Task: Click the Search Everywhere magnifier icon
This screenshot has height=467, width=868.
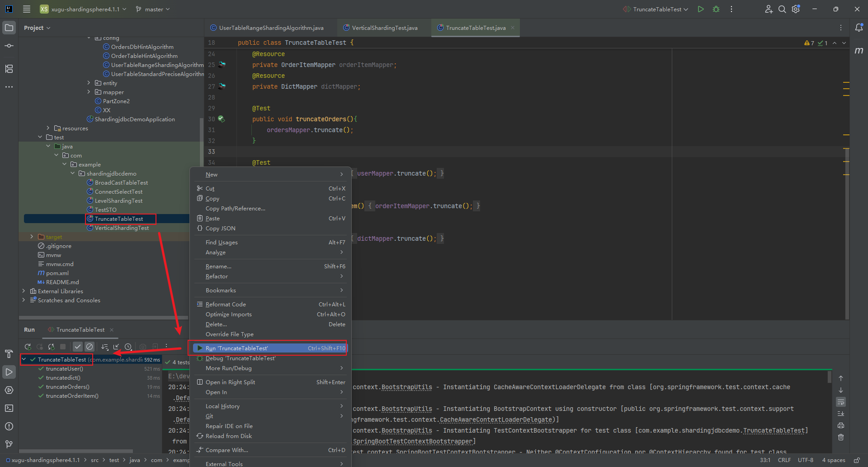Action: pyautogui.click(x=782, y=9)
